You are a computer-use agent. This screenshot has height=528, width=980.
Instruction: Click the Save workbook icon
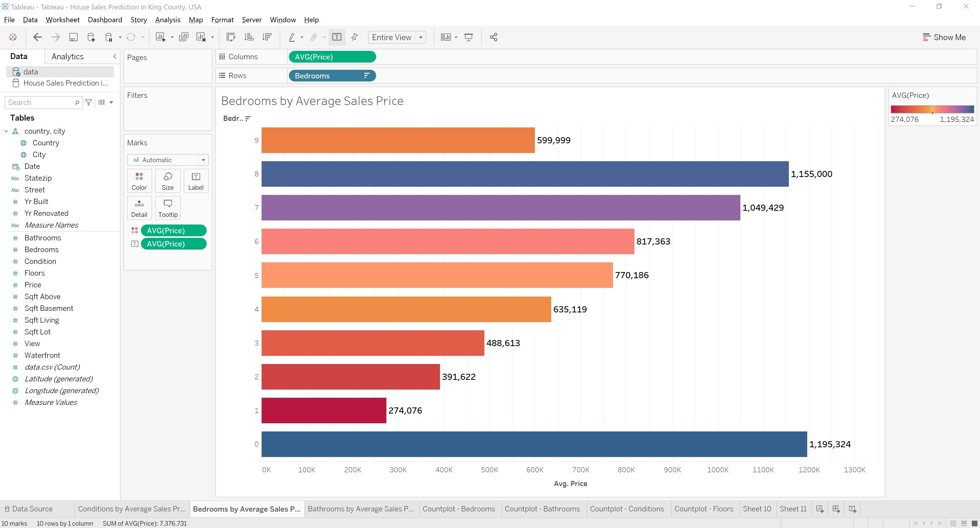[73, 37]
